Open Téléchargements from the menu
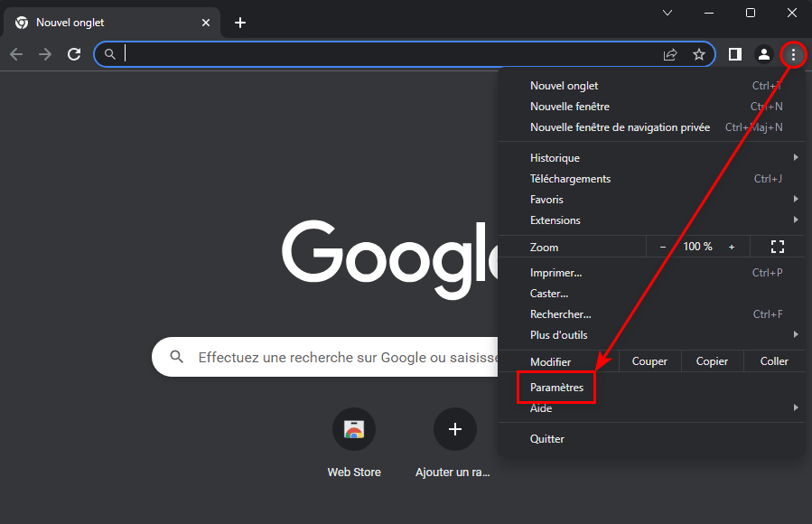Screen dimensions: 812x524 click(651, 178)
